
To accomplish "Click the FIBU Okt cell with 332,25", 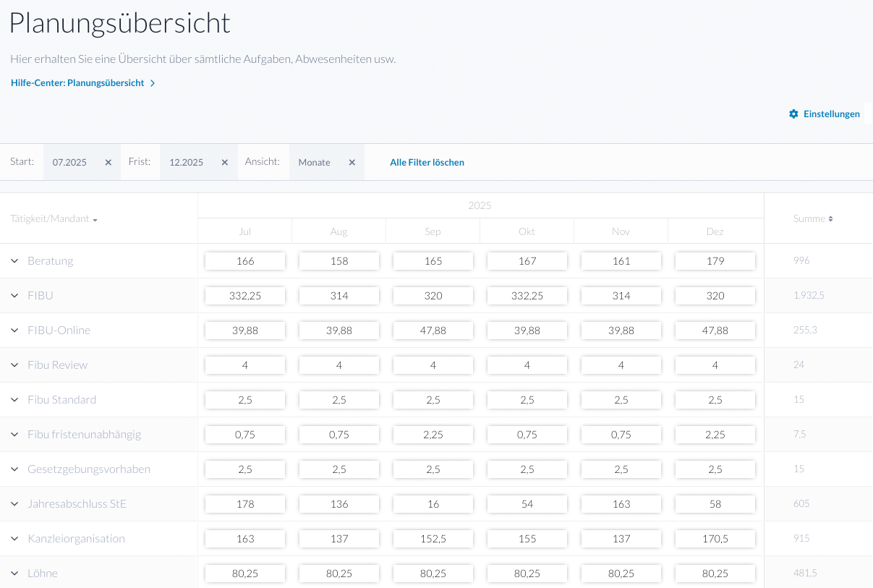I will [x=527, y=296].
